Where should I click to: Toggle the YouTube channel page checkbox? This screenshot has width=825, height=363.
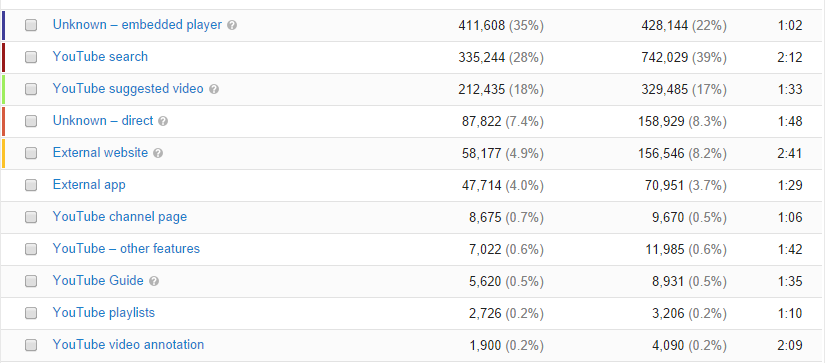click(x=31, y=217)
